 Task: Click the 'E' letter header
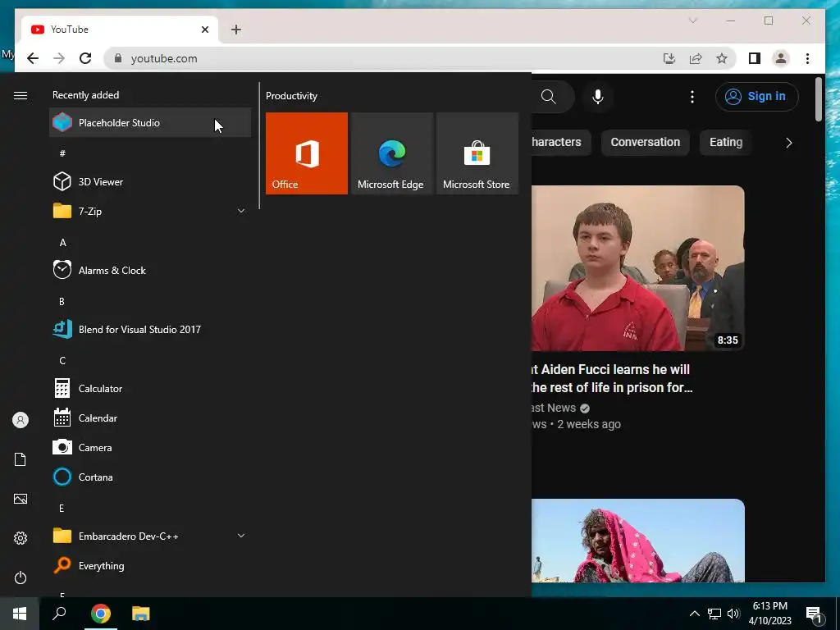tap(62, 508)
